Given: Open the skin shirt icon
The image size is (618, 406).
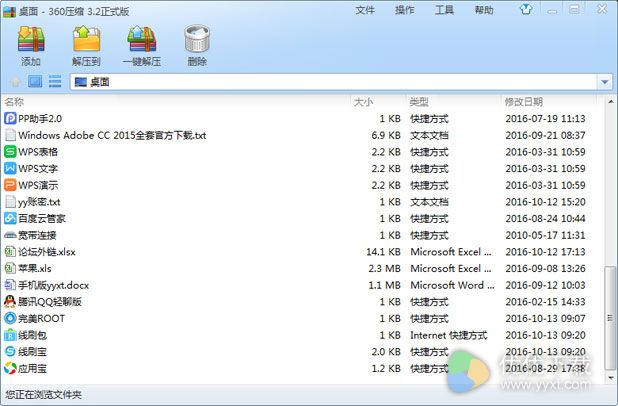Looking at the screenshot, I should [526, 9].
